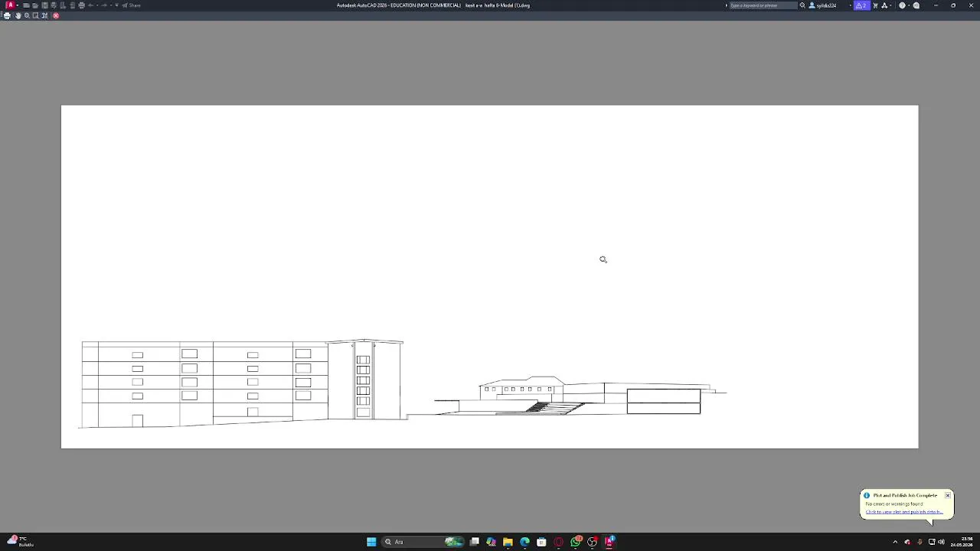Click the search keyword input field
The width and height of the screenshot is (980, 551).
click(763, 5)
